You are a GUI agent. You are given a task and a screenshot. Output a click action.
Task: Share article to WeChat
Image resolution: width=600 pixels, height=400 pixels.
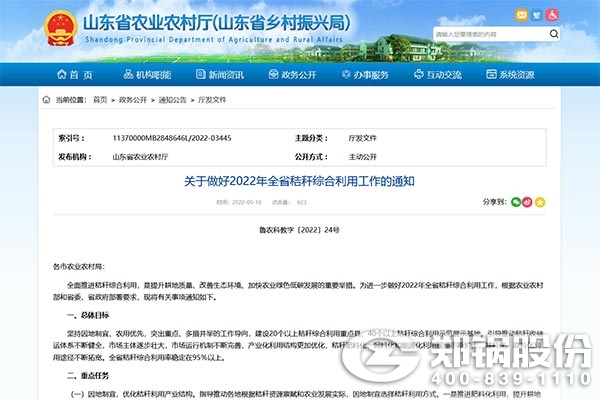coord(516,201)
